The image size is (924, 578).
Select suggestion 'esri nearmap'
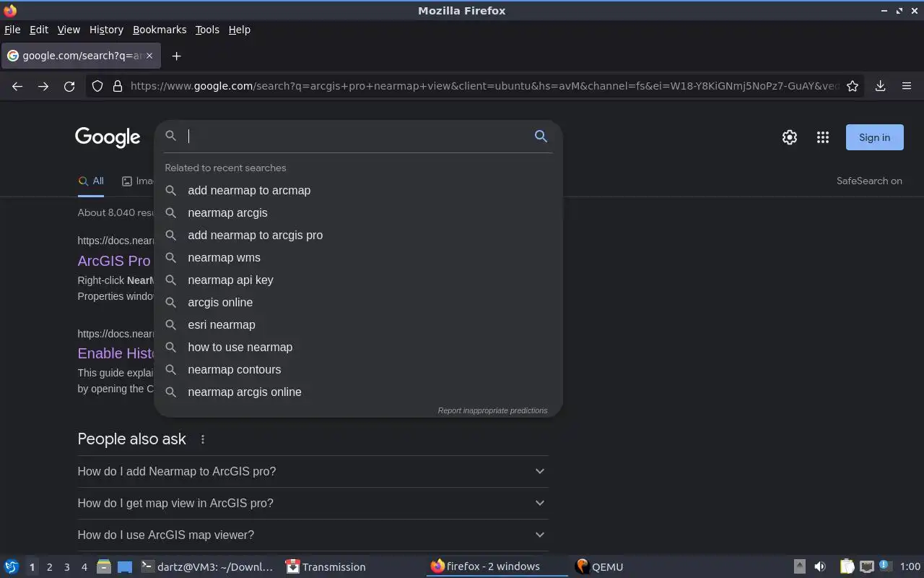point(358,324)
